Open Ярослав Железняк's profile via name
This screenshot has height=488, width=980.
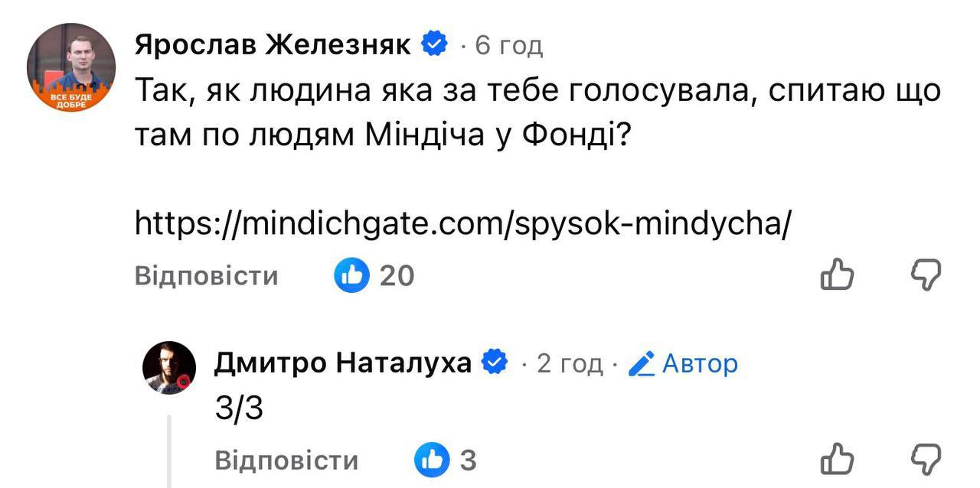pyautogui.click(x=273, y=46)
